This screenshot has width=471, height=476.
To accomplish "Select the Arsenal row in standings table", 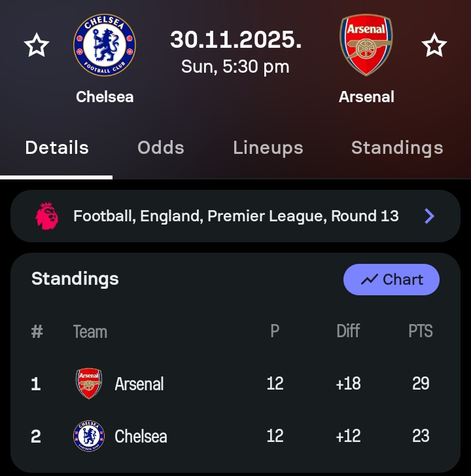I will 235,384.
